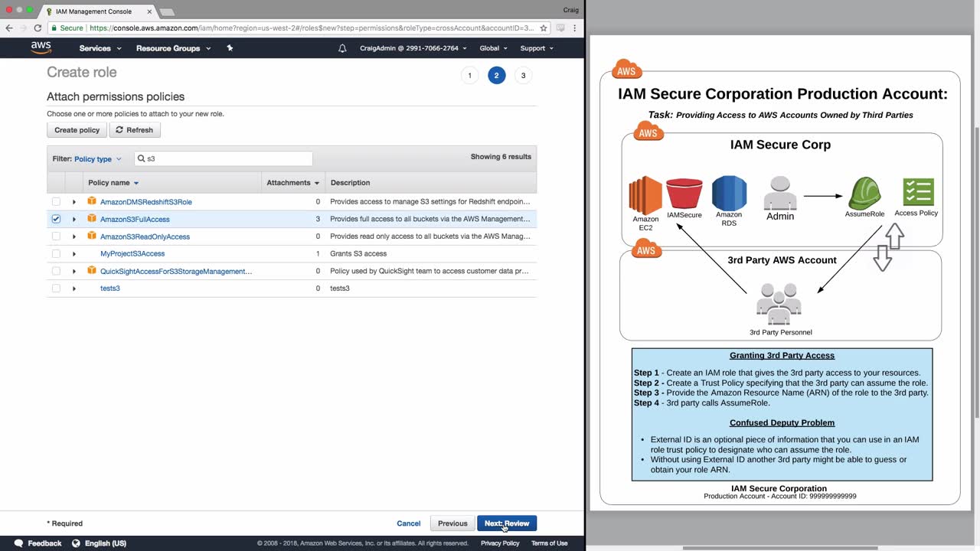
Task: Bookmark page with the star icon
Action: tap(544, 28)
